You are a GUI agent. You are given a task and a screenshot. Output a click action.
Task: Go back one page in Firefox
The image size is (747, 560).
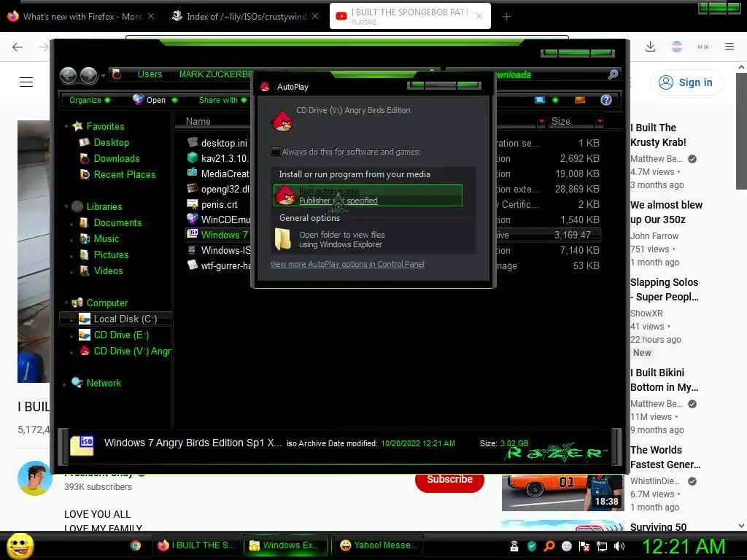click(x=18, y=47)
